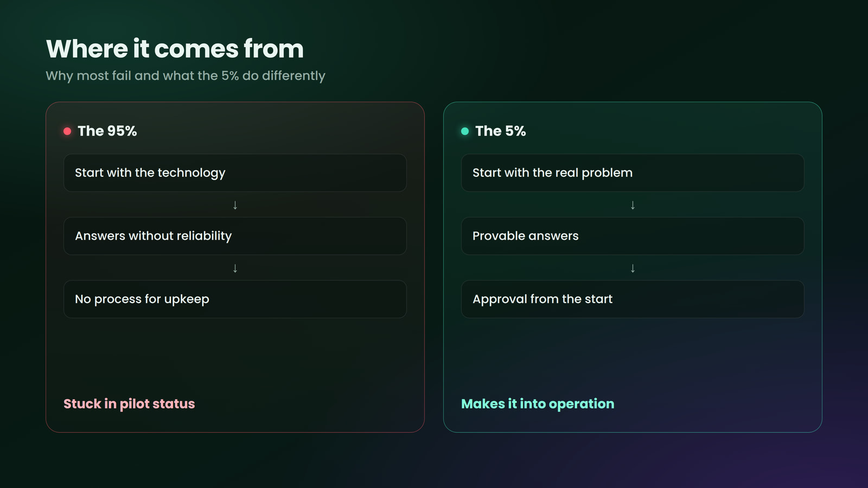The image size is (868, 488).
Task: Click the green dot beside The 5%
Action: tap(465, 131)
